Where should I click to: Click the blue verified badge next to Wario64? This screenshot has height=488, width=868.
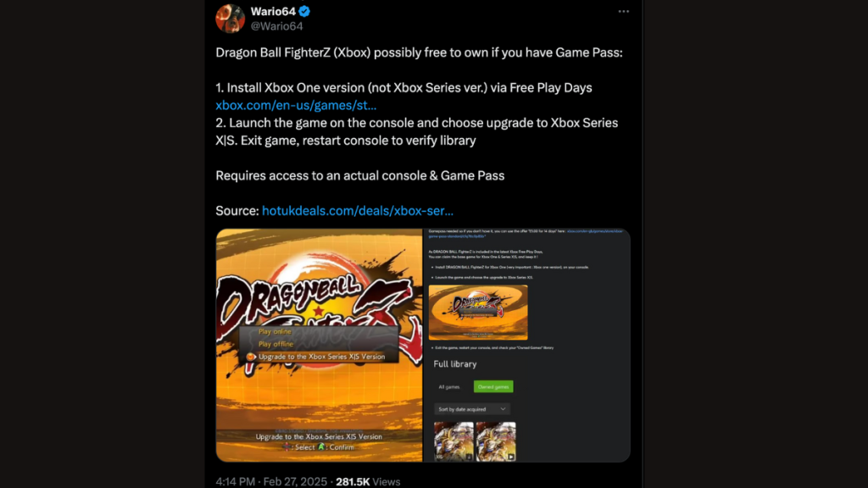tap(304, 11)
